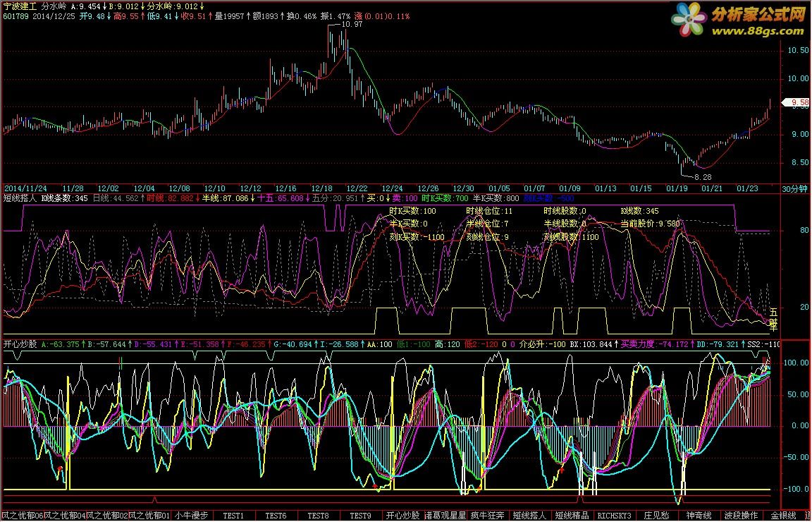Click the 短线搭人 indicator title in the sub-chart
The image size is (812, 522).
point(20,198)
